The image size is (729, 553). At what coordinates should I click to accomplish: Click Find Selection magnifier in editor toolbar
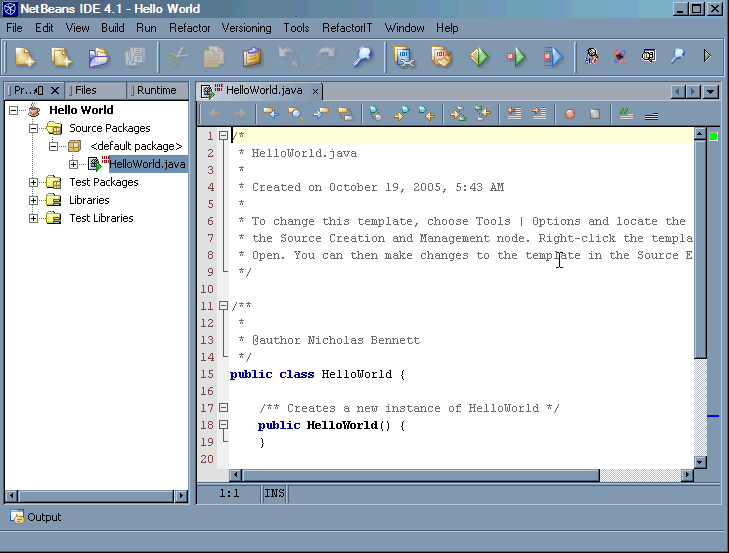pyautogui.click(x=296, y=113)
